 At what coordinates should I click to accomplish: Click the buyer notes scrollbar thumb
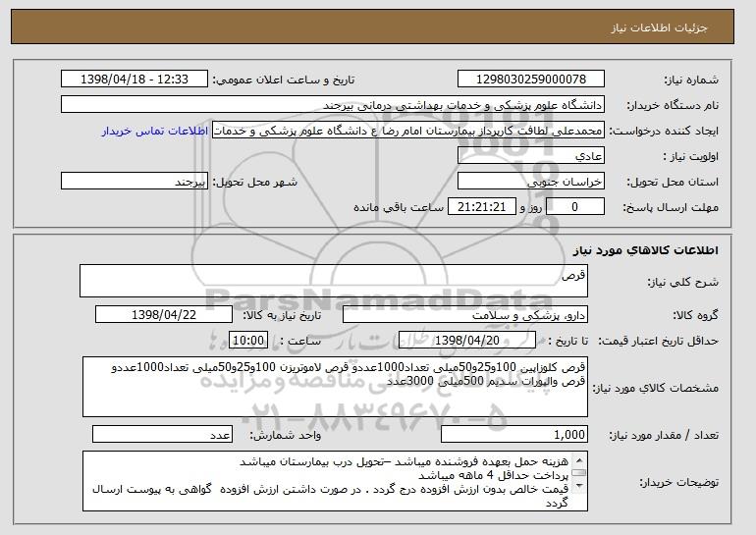pyautogui.click(x=579, y=472)
